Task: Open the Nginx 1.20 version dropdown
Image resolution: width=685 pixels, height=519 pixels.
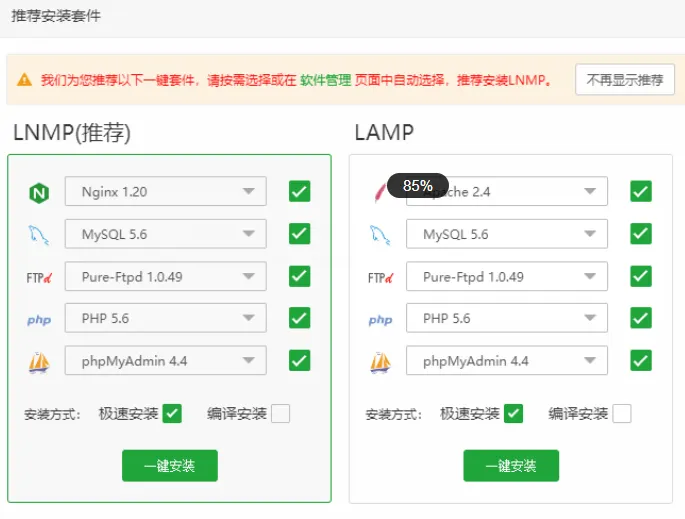Action: tap(166, 191)
